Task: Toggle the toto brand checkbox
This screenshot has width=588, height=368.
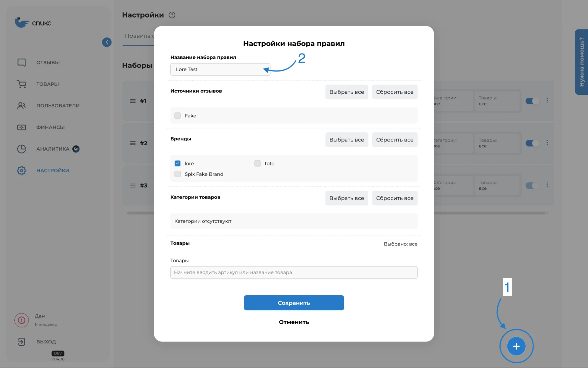Action: (x=257, y=163)
